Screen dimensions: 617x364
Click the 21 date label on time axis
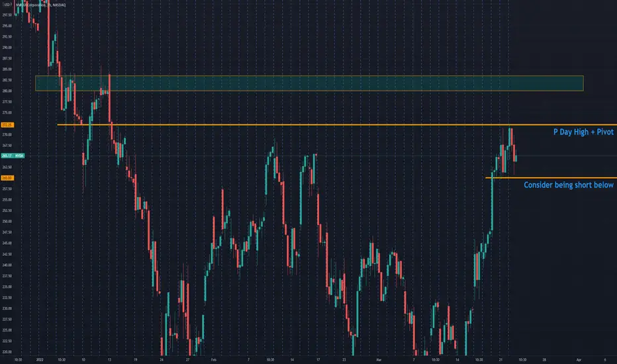coord(500,359)
